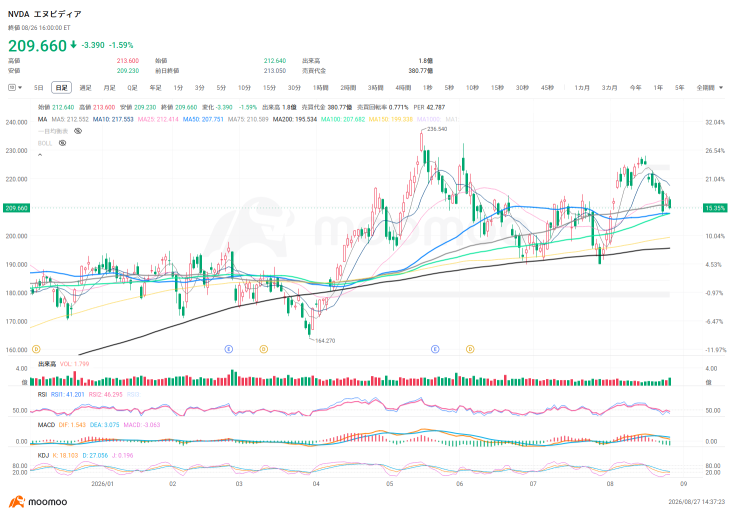Select the 日足 daily candle tab
The image size is (733, 515).
point(61,87)
